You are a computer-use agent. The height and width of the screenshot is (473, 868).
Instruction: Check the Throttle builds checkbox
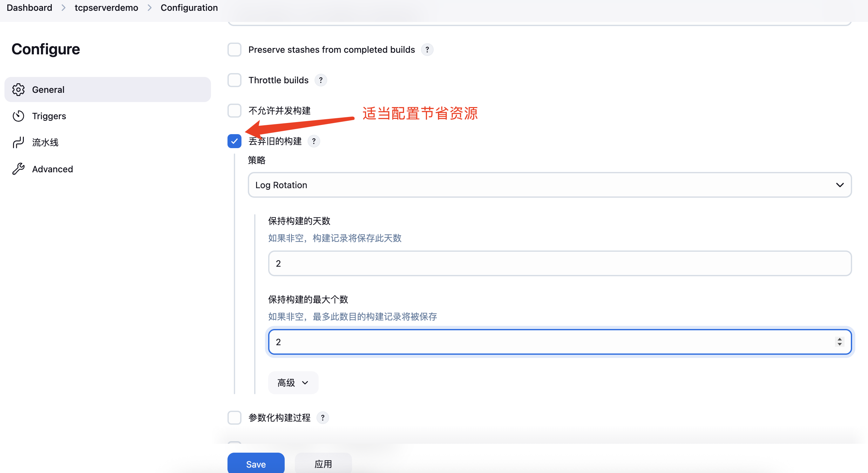234,80
